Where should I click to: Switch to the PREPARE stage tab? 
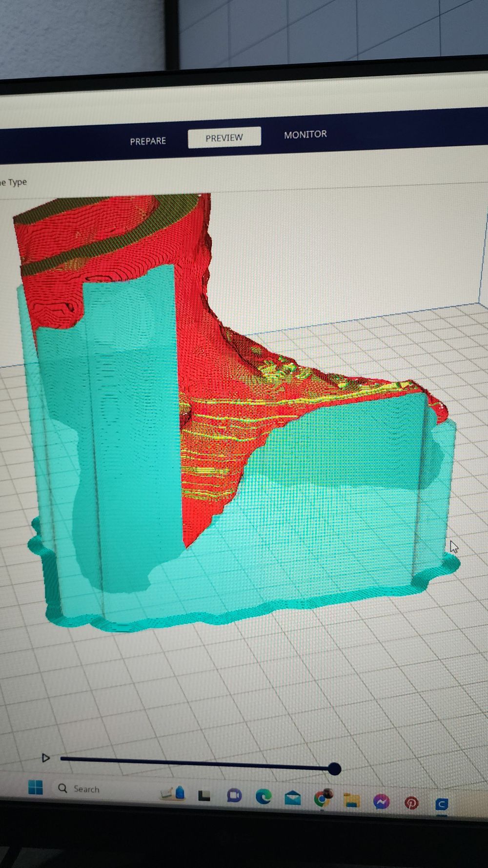(x=148, y=141)
